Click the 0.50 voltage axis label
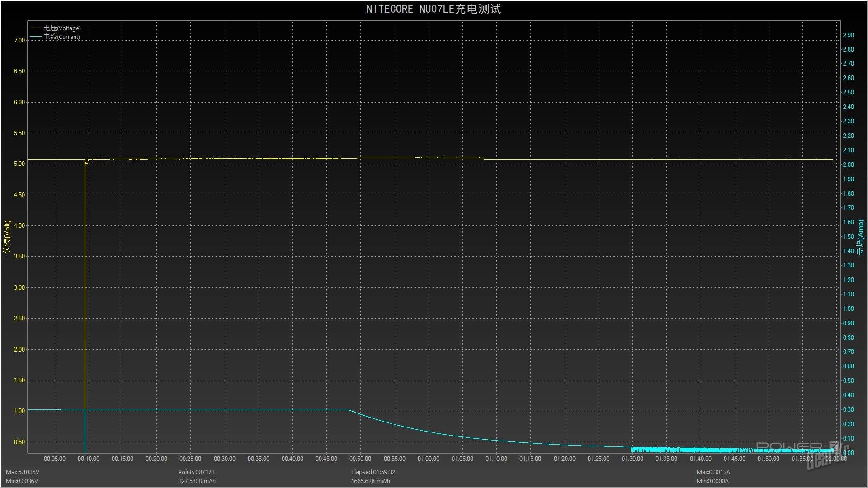 tap(19, 442)
